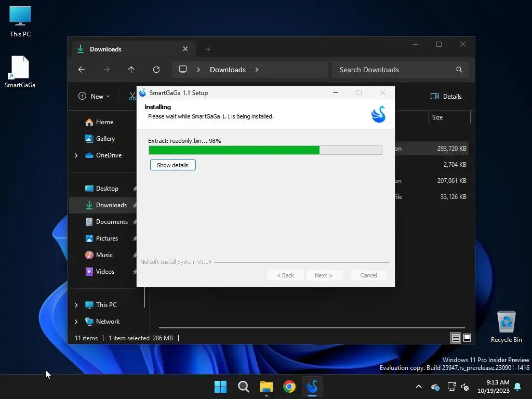Click the Downloads breadcrumb in address bar
The width and height of the screenshot is (532, 399).
click(228, 70)
